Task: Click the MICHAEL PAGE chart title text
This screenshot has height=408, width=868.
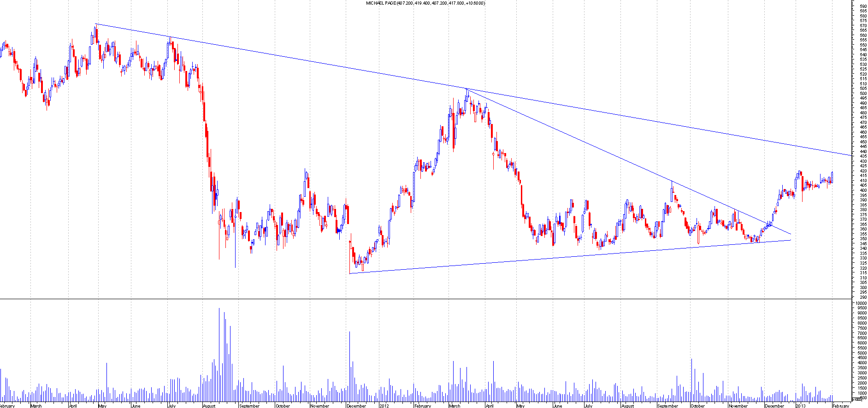Action: tap(425, 3)
